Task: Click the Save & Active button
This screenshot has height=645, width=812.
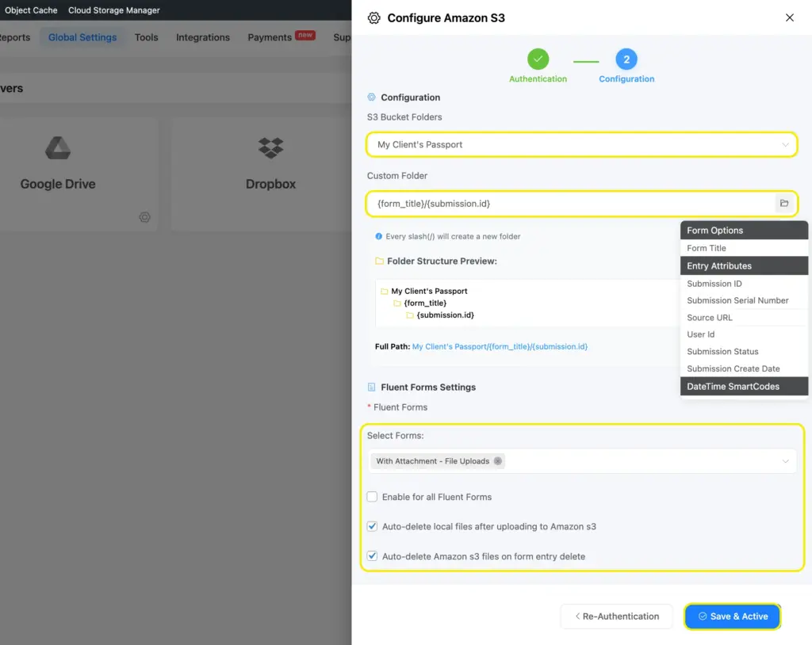Action: pyautogui.click(x=732, y=616)
